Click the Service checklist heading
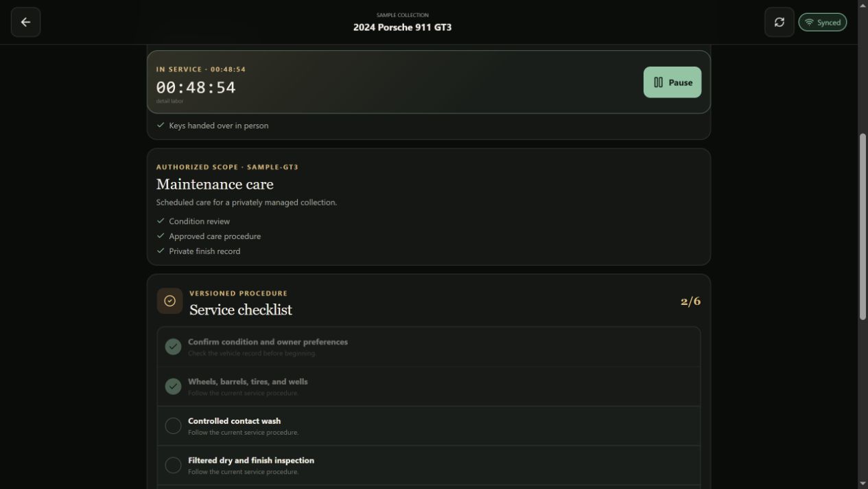Viewport: 868px width, 489px height. coord(241,310)
